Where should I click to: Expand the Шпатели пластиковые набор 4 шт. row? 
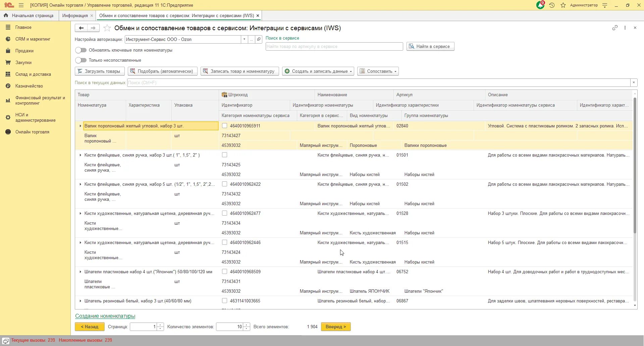click(80, 272)
